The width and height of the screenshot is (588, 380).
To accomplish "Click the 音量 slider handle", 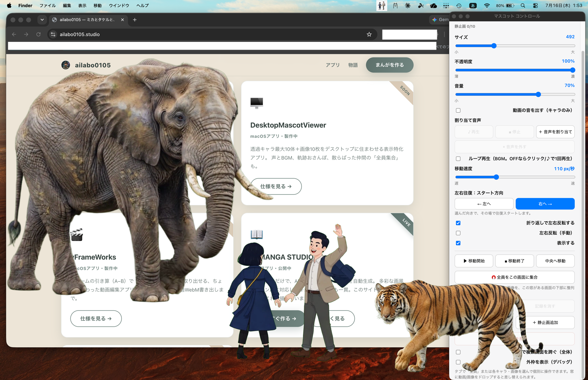I will [x=538, y=94].
